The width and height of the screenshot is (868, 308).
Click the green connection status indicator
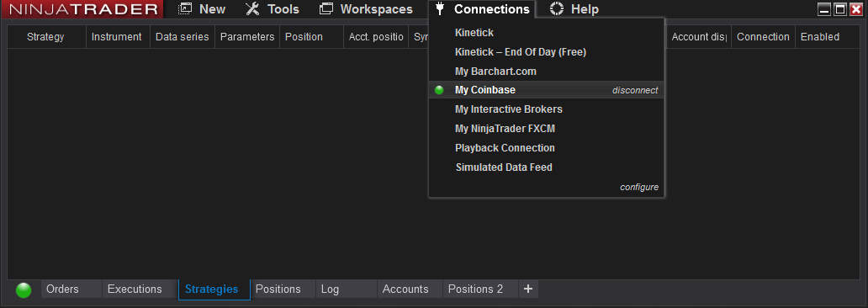[24, 289]
